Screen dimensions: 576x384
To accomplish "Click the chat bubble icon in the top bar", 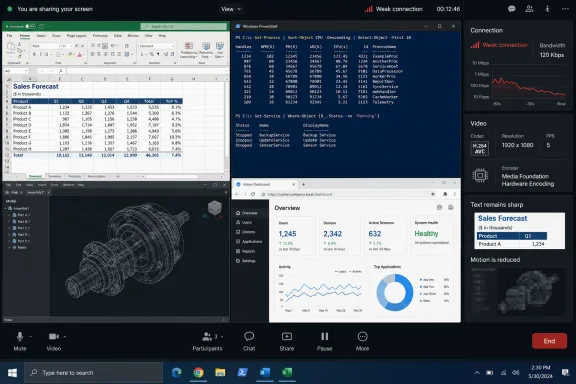I will [511, 9].
